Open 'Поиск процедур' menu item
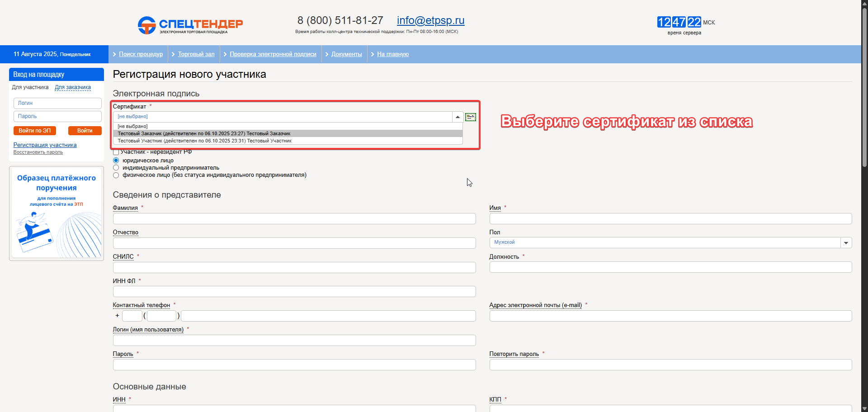The image size is (868, 412). (141, 54)
